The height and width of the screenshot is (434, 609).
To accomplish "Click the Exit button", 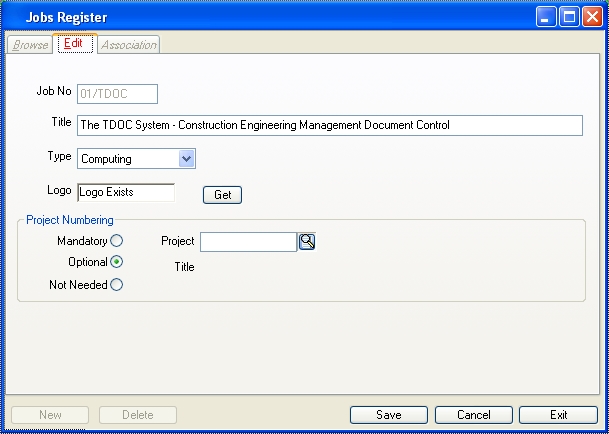I will click(x=559, y=415).
